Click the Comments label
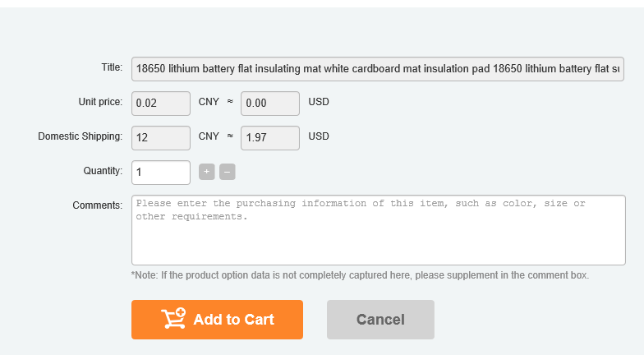Viewport: 644px width, 355px height. 98,205
